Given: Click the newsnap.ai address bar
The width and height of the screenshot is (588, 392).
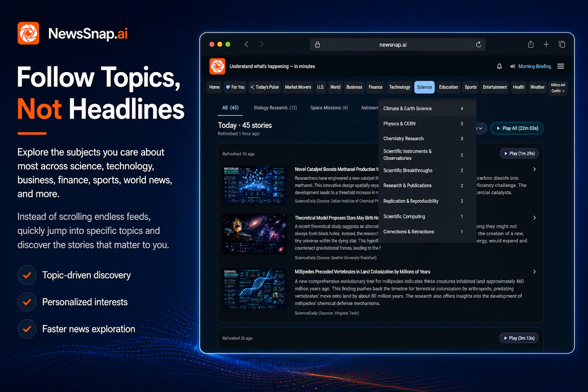Looking at the screenshot, I should point(398,44).
